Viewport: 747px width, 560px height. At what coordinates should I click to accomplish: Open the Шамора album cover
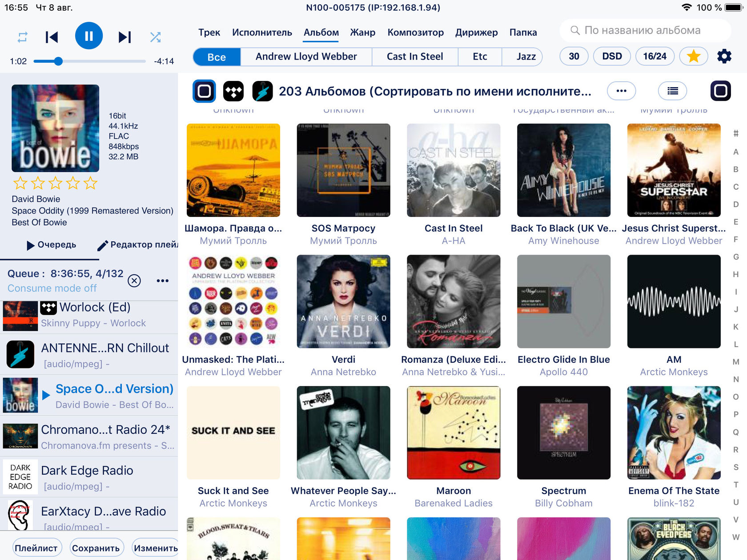(233, 170)
